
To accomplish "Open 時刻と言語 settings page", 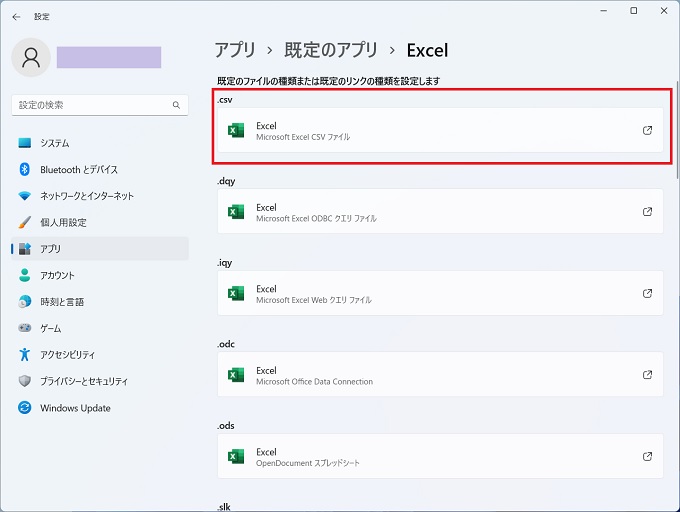I will coord(100,302).
